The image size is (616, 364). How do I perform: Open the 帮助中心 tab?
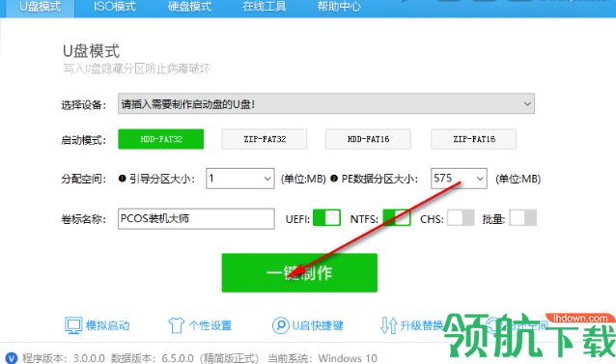pos(339,7)
